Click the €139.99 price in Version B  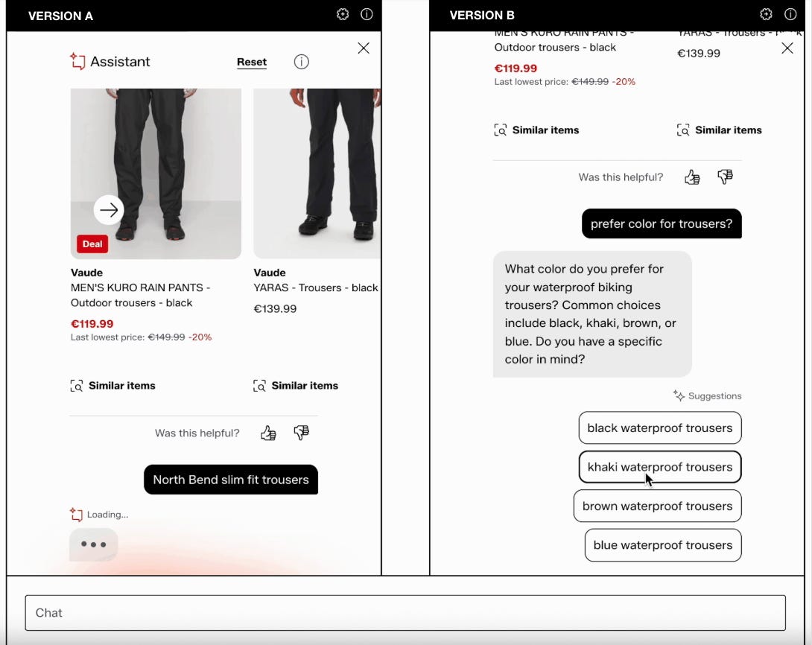pos(699,54)
